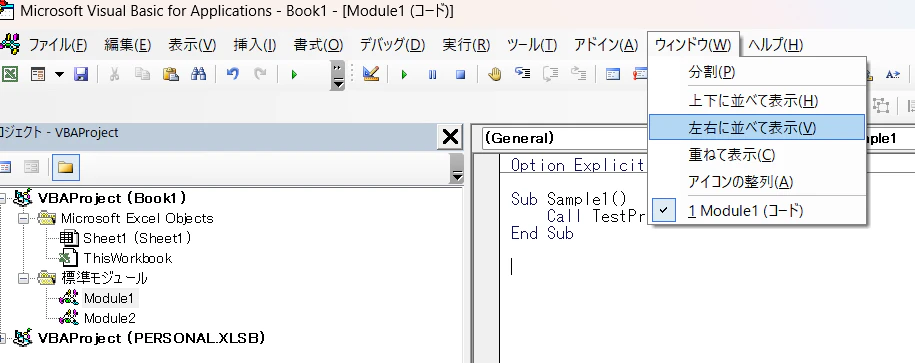Pause execution with the Break icon
915x363 pixels.
point(432,74)
